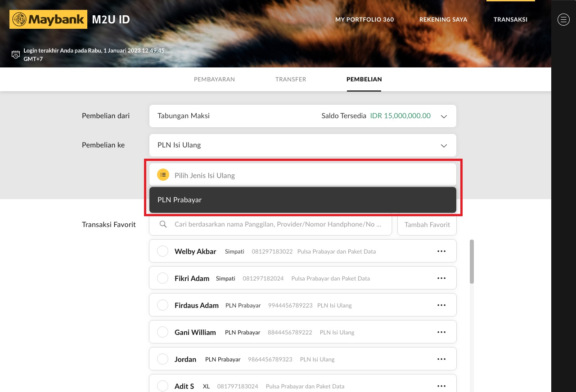Click the meter number 8844456789222
The width and height of the screenshot is (576, 392).
point(290,332)
